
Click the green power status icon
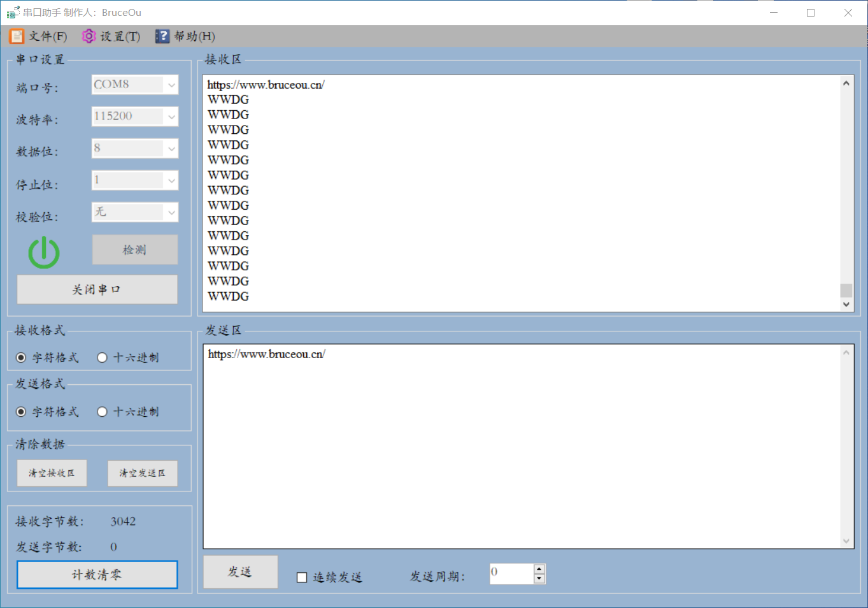(x=44, y=252)
